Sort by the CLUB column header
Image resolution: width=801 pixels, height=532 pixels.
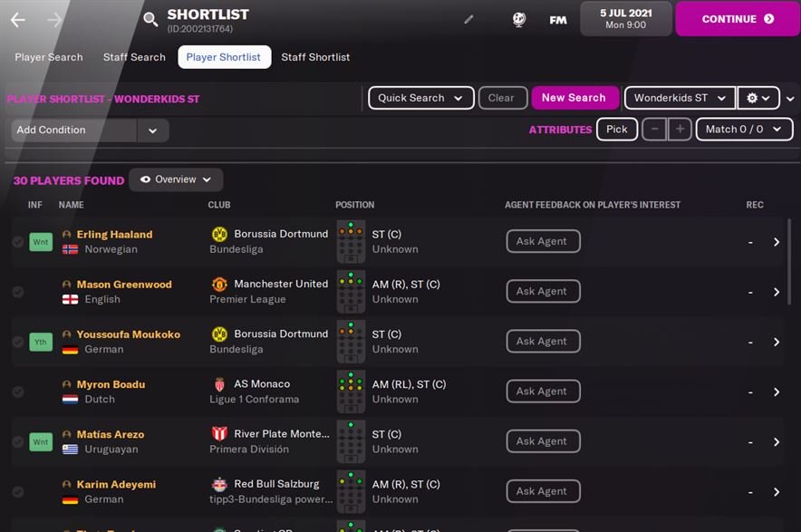tap(219, 205)
